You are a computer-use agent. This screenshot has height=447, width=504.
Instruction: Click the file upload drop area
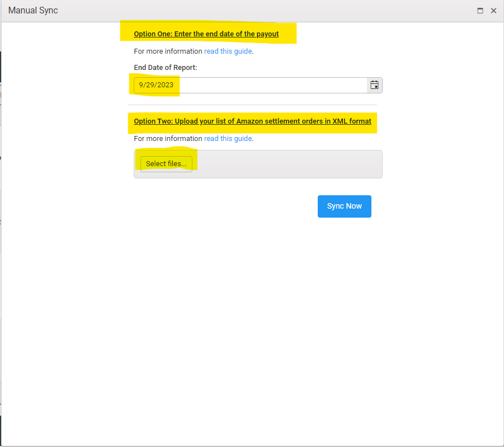click(x=258, y=164)
